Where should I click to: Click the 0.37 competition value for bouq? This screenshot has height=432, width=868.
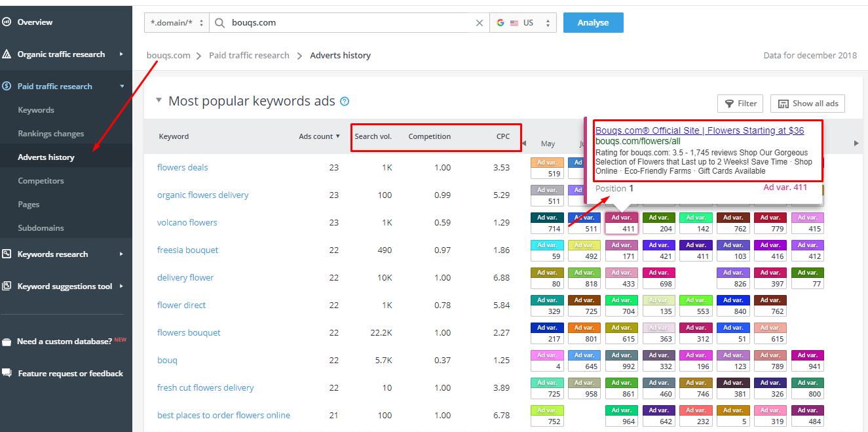pyautogui.click(x=442, y=361)
